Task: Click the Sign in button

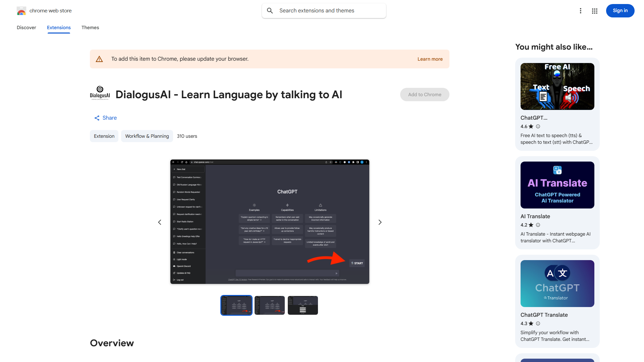Action: click(x=620, y=10)
